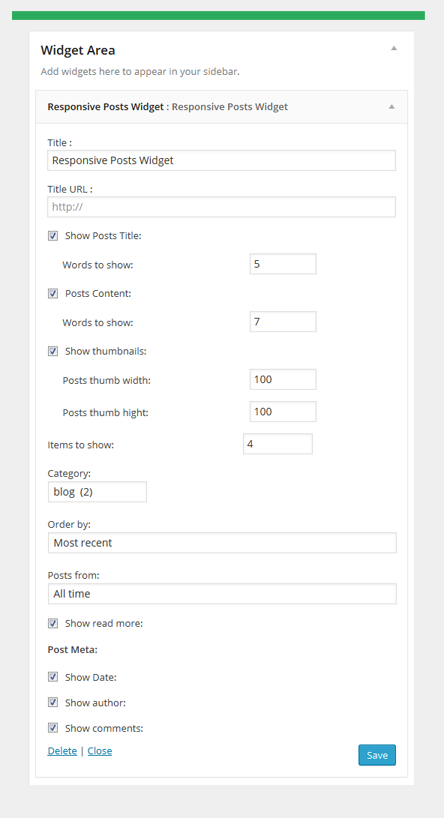This screenshot has width=444, height=818.
Task: Click the Delete link
Action: tap(62, 751)
